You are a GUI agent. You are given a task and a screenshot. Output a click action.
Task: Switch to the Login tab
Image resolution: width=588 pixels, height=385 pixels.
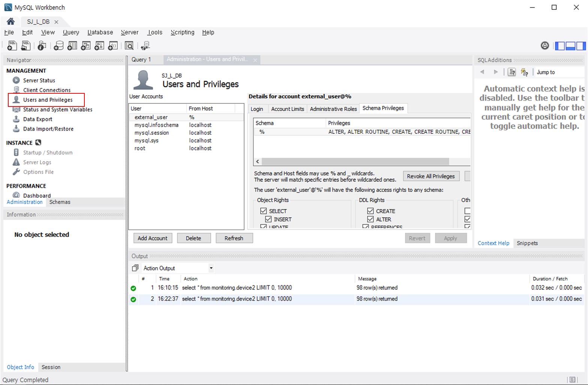click(x=257, y=109)
